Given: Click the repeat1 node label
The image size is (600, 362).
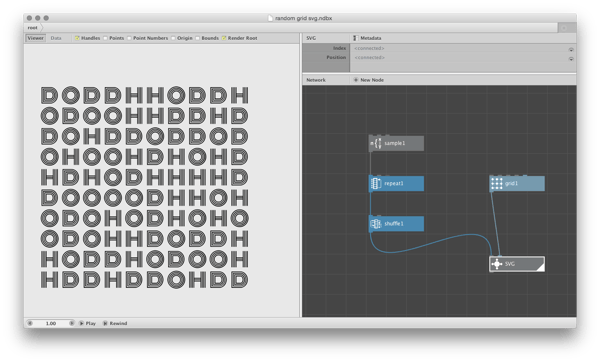Looking at the screenshot, I should [x=394, y=183].
